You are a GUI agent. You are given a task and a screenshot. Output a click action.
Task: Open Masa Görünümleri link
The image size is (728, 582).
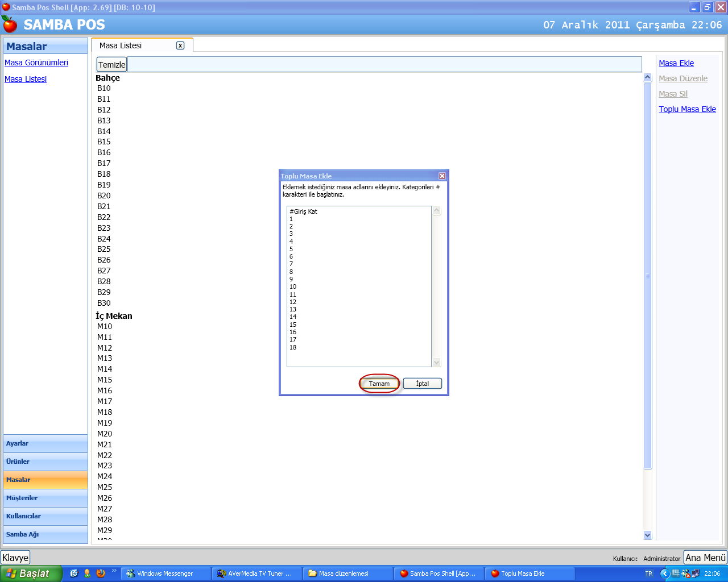click(x=36, y=63)
